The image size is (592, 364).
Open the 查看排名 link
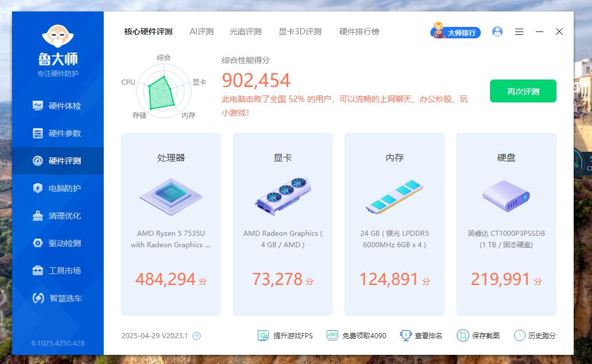click(x=429, y=336)
